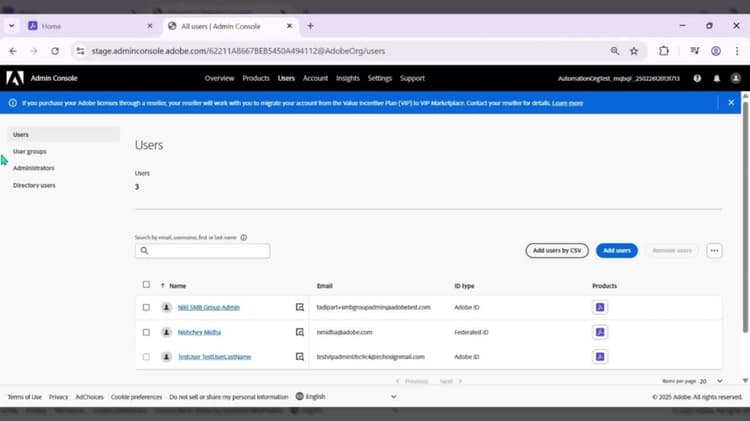Click the Add users by CSV button
750x421 pixels.
[x=557, y=251]
